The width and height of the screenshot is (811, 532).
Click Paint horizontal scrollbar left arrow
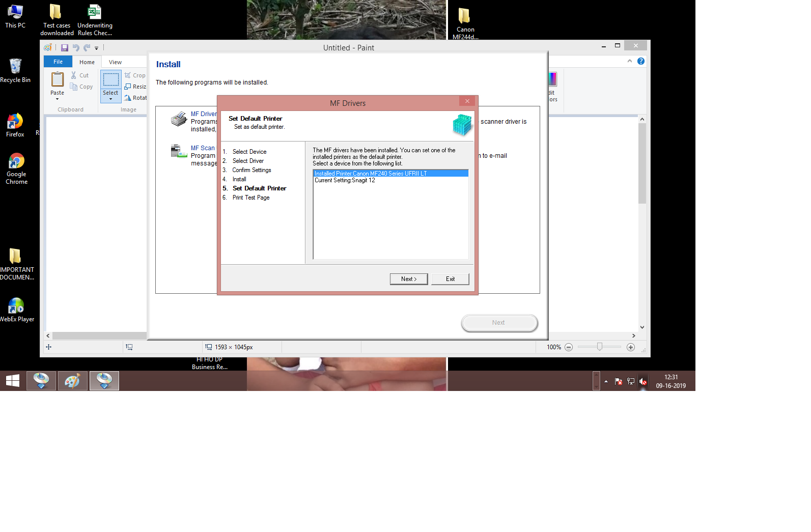point(48,336)
